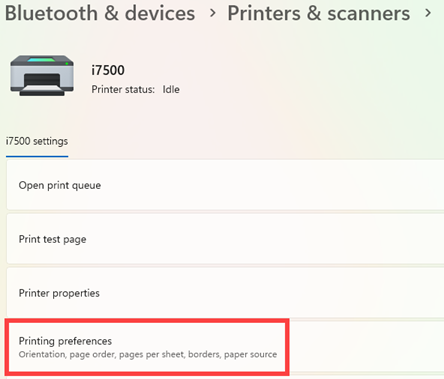Click the chevron after Bluetooth & devices
Viewport: 444px width, 379px height.
(x=213, y=13)
